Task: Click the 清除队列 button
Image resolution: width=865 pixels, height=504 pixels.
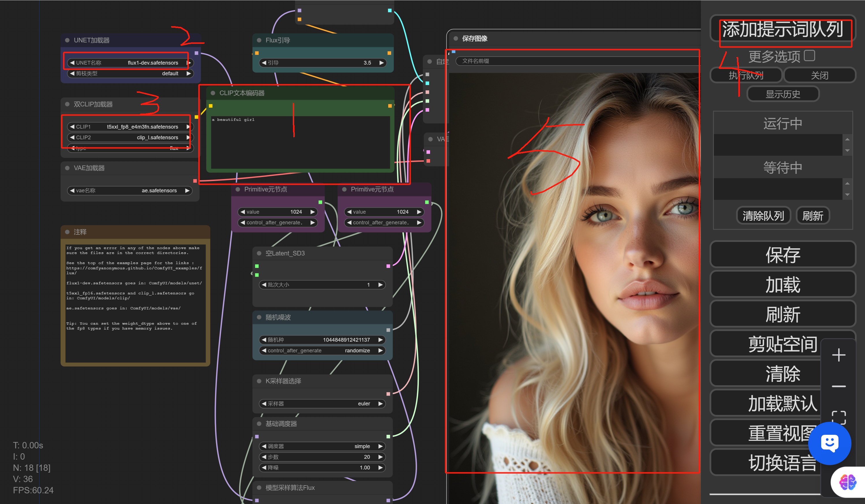Action: pyautogui.click(x=763, y=216)
